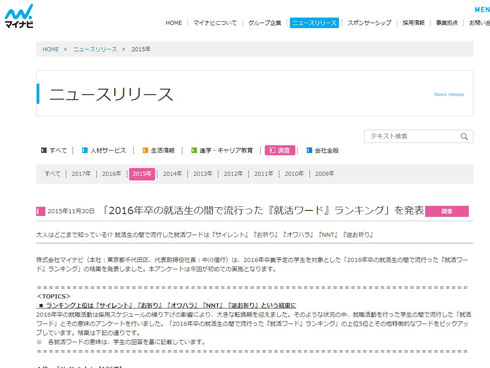Select the 2010年 year filter
Image resolution: width=490 pixels, height=368 pixels.
point(294,174)
